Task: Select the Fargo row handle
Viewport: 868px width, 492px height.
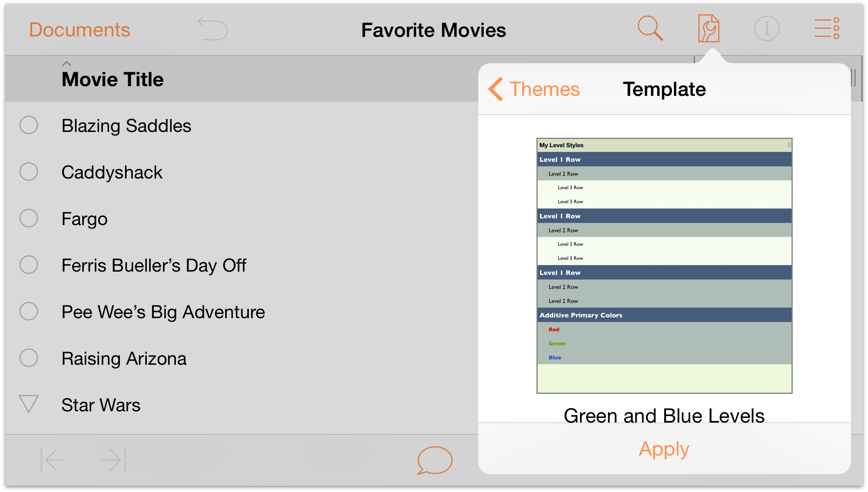Action: pos(29,218)
